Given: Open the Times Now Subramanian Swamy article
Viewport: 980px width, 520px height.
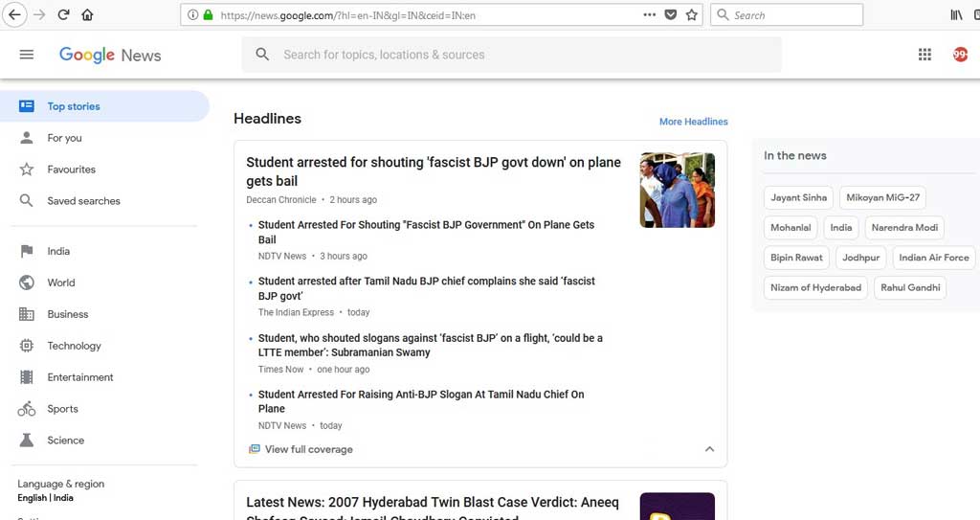Looking at the screenshot, I should pos(430,345).
